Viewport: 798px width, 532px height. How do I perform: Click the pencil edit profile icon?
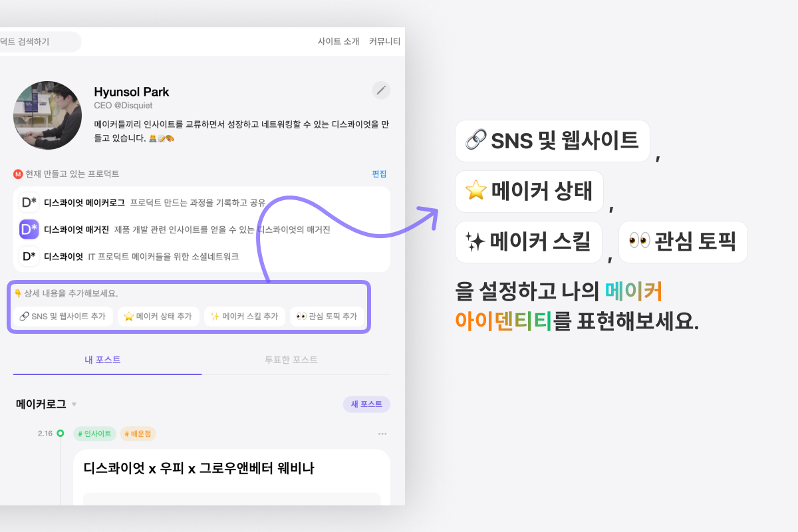pyautogui.click(x=381, y=90)
